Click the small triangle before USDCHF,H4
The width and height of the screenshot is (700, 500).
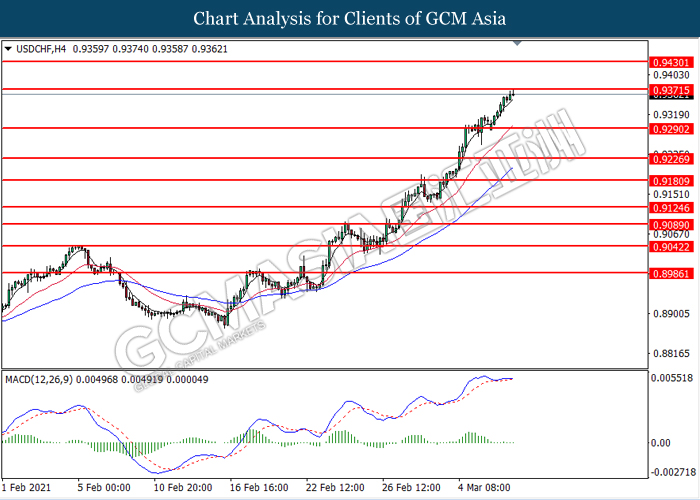coord(9,47)
